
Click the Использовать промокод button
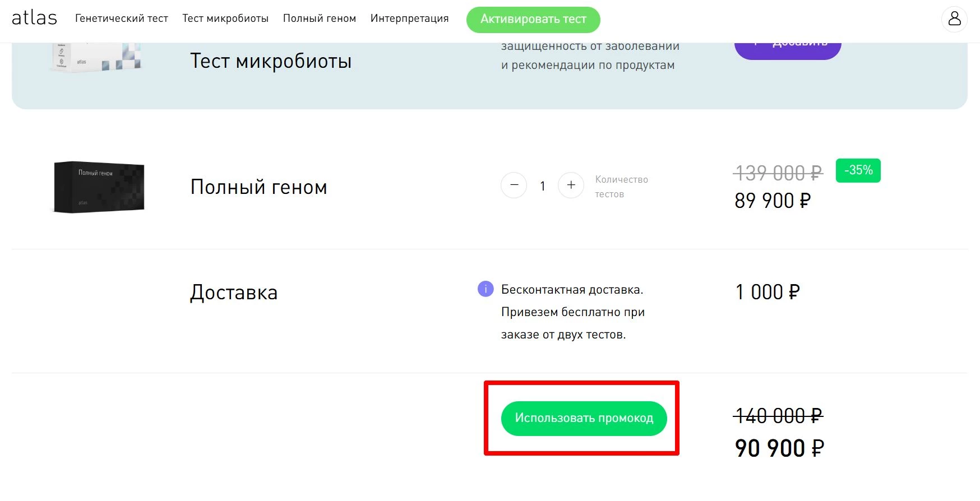click(x=584, y=417)
